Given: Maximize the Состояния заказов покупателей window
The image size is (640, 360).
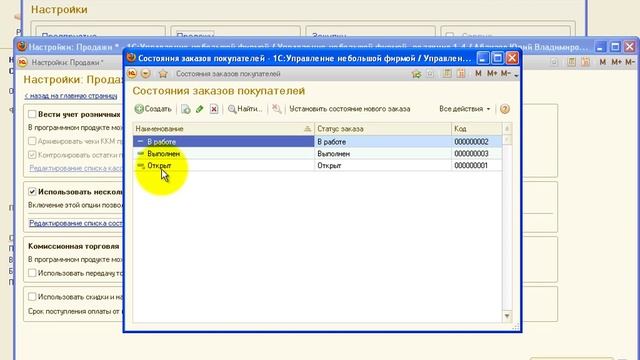Looking at the screenshot, I should pos(498,58).
